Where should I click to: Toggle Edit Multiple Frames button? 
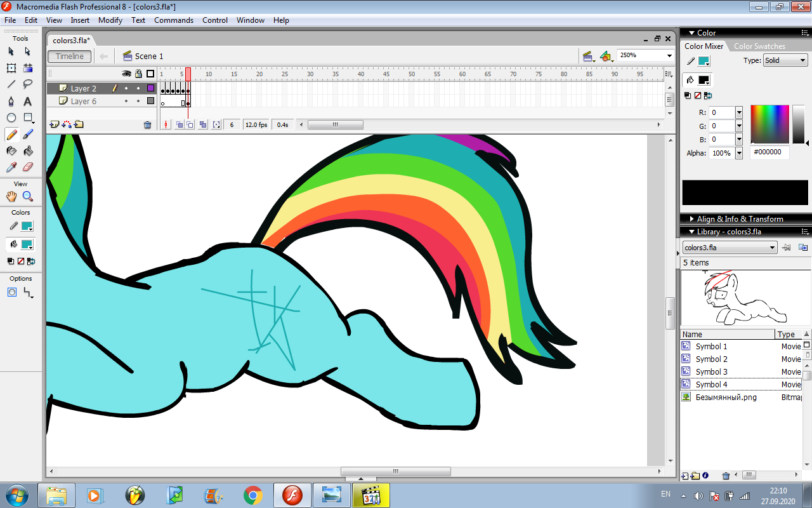coord(203,125)
